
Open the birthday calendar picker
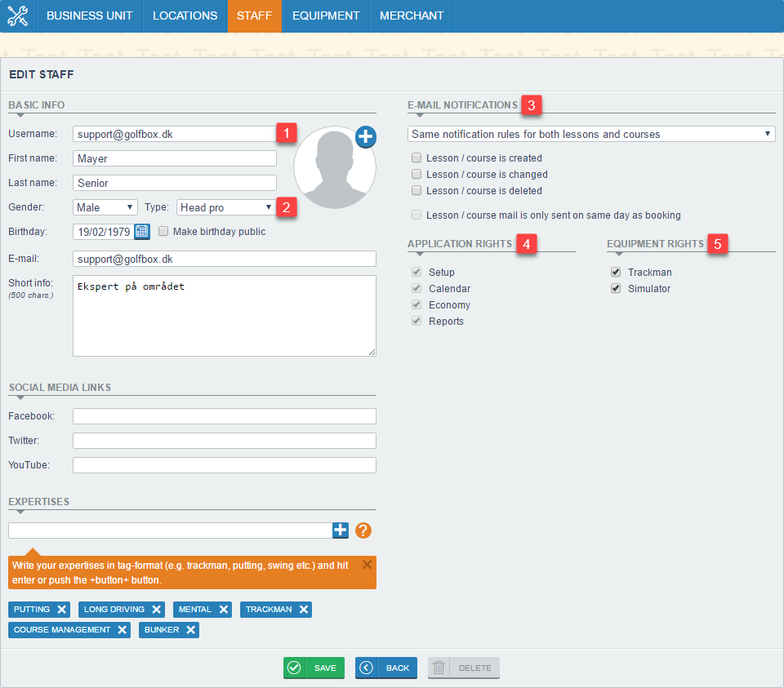(x=142, y=232)
